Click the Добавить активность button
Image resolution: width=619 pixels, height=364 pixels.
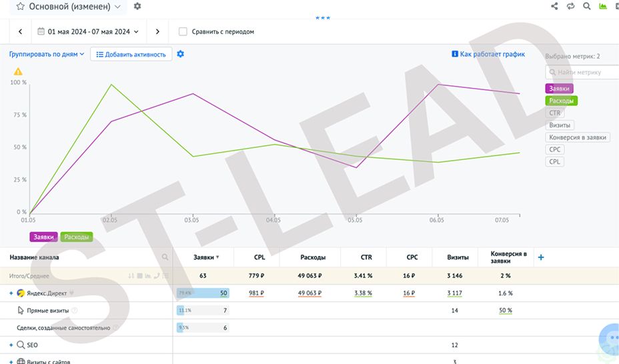131,55
